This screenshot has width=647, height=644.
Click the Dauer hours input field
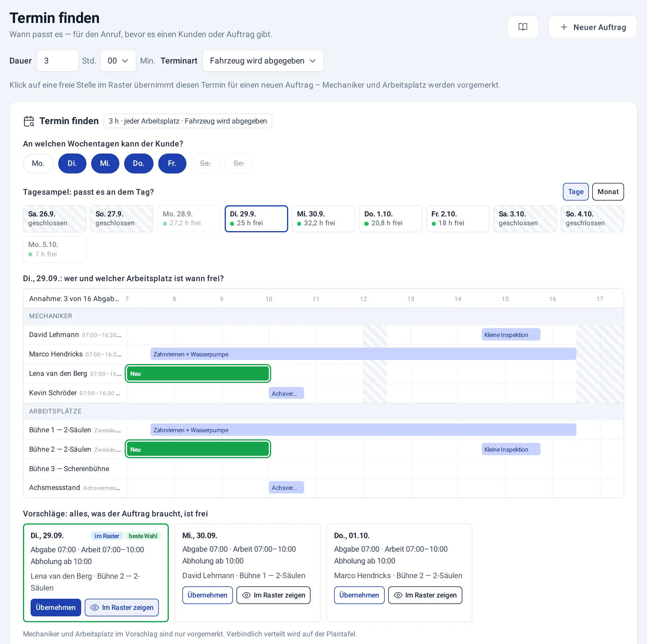tap(58, 61)
